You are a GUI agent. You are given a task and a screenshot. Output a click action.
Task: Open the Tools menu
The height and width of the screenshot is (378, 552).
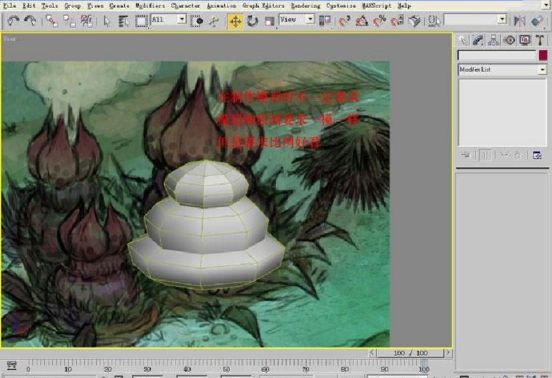point(50,6)
